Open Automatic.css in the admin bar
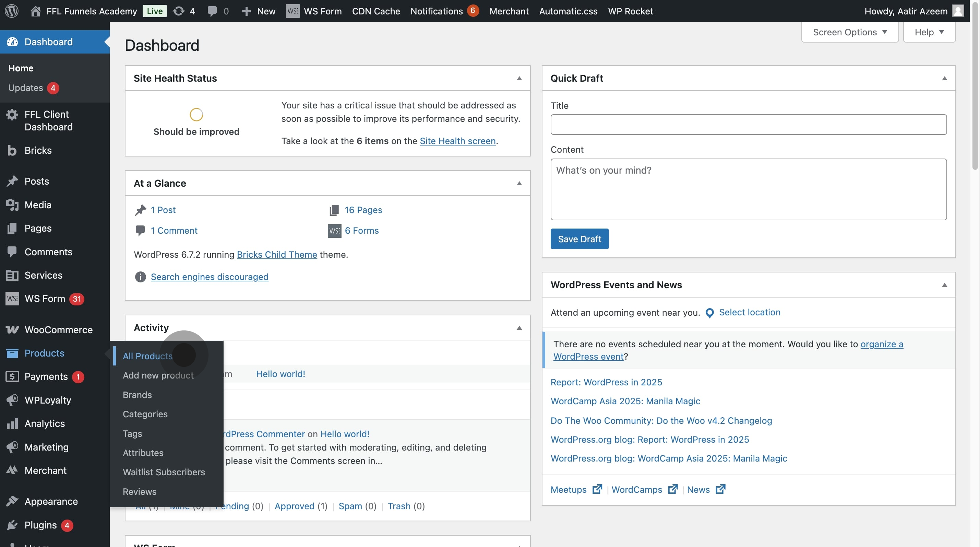Viewport: 980px width, 547px height. 569,11
